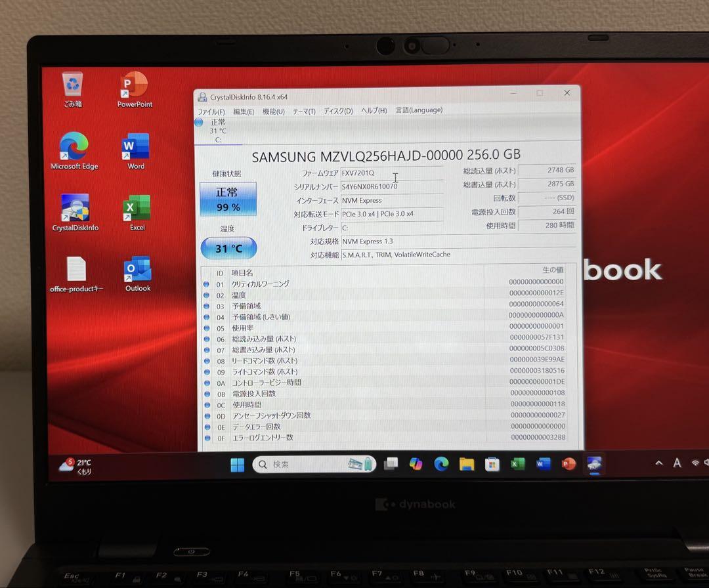Open Excel from the taskbar
Image resolution: width=709 pixels, height=588 pixels.
[517, 464]
